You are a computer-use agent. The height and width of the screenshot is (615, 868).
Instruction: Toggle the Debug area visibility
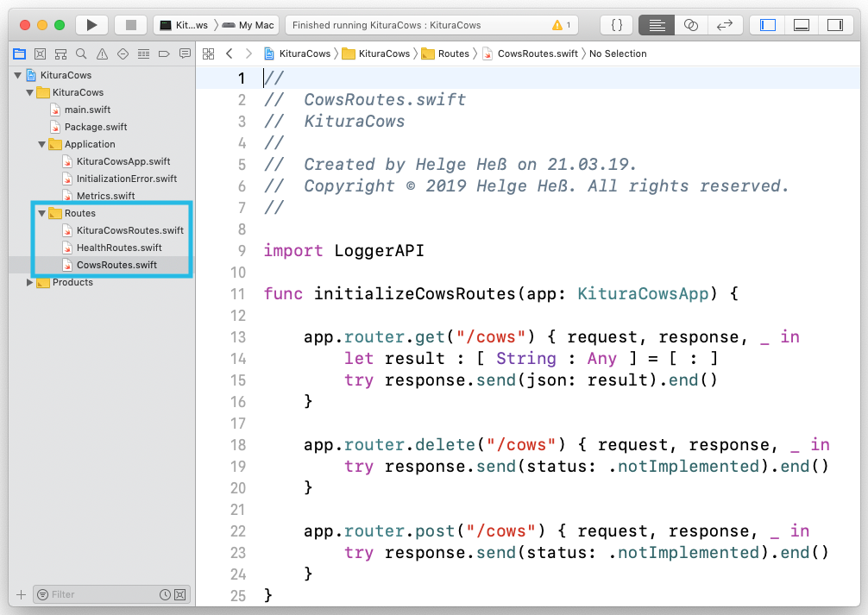[802, 25]
